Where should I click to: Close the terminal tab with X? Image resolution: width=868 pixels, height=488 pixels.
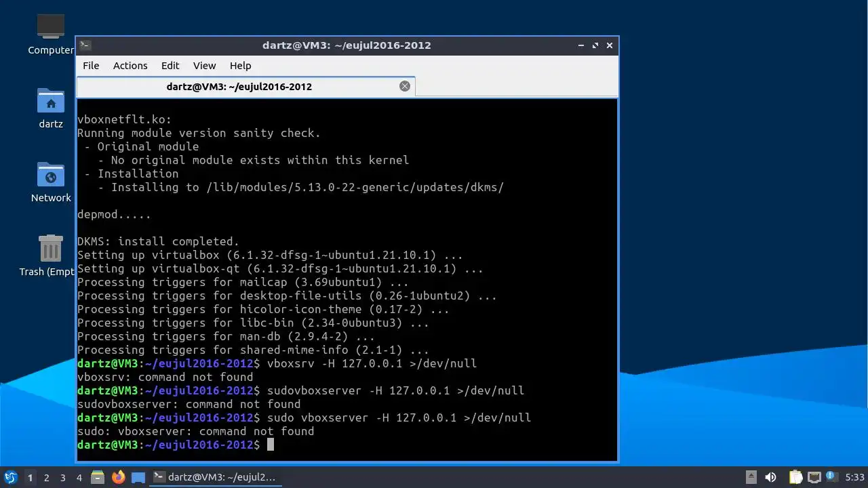click(x=405, y=86)
